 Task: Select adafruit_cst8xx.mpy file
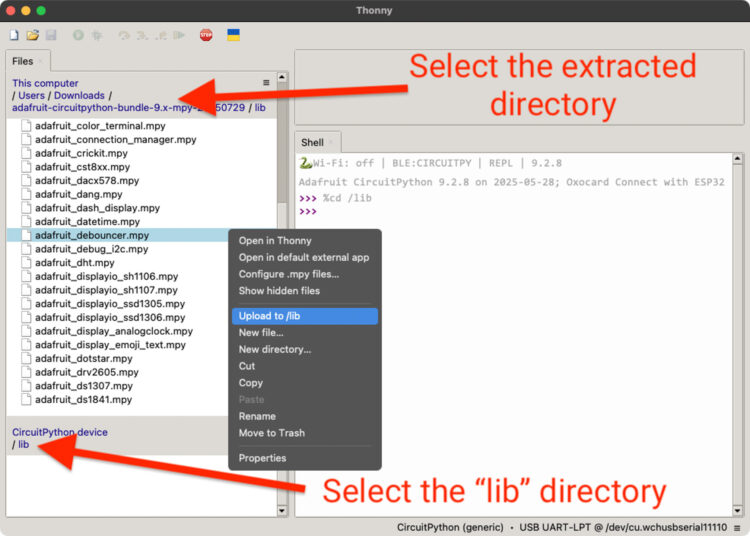(82, 167)
